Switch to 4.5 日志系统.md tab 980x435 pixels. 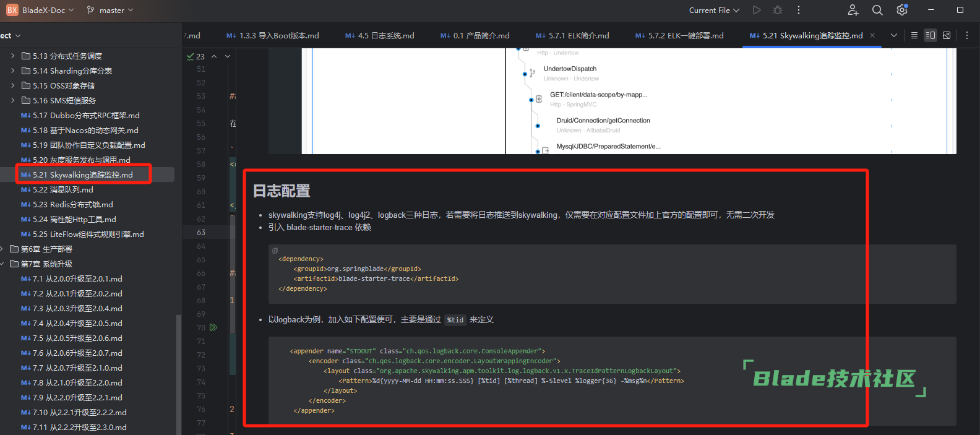tap(380, 35)
